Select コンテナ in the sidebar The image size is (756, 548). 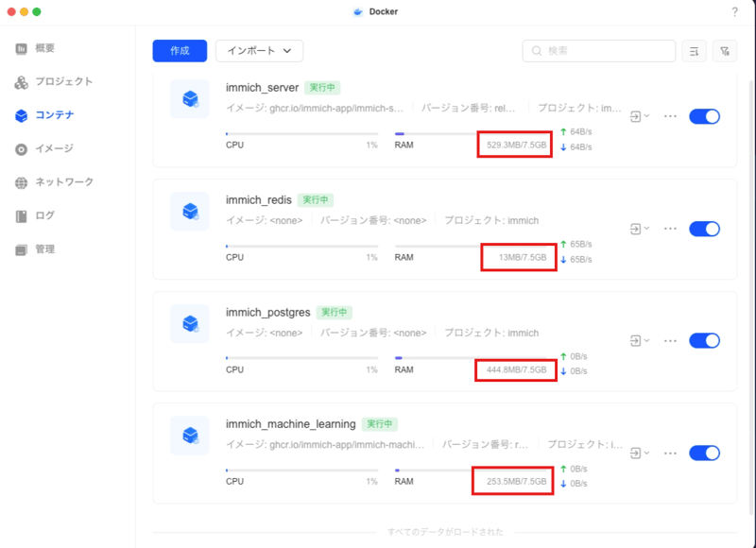click(x=44, y=115)
